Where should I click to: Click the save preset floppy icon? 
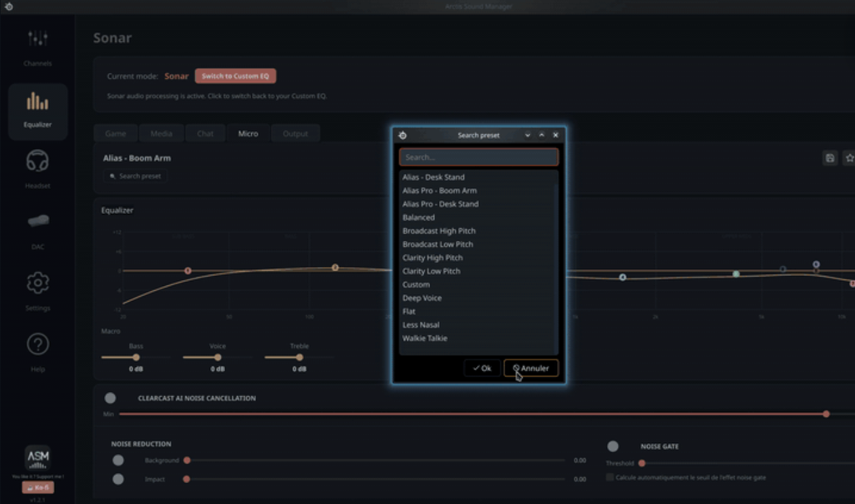point(830,158)
